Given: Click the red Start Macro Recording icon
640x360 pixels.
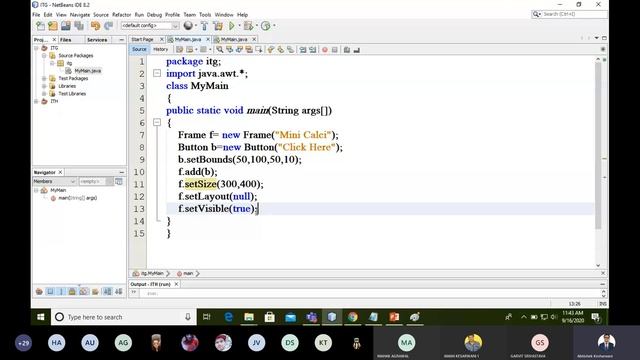Looking at the screenshot, I should click(324, 49).
